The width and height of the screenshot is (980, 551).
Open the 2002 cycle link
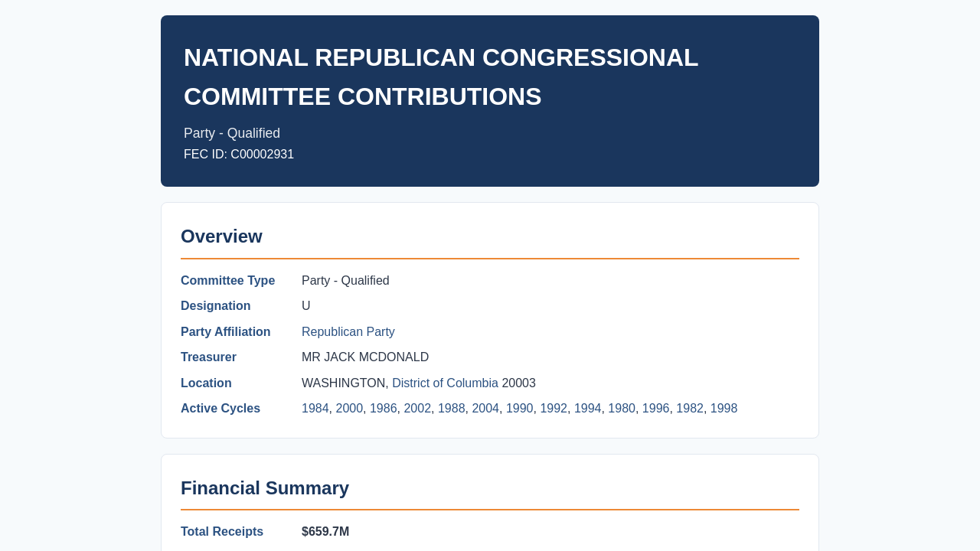tap(417, 409)
